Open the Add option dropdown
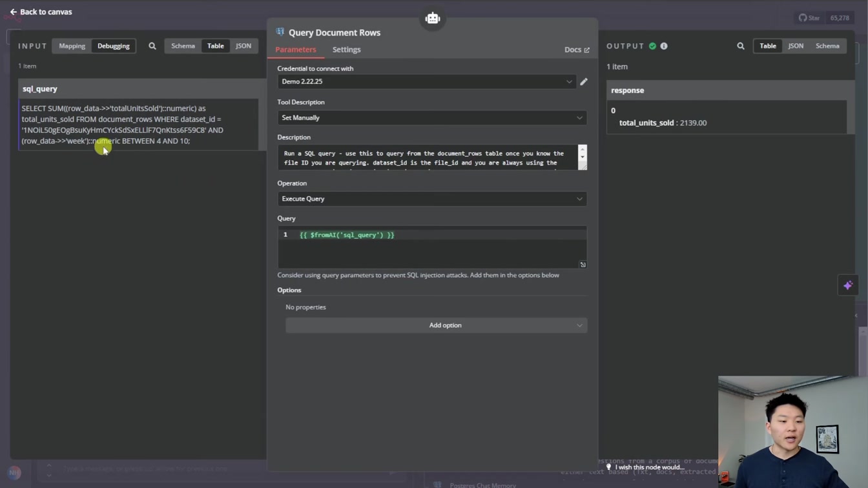Screen dimensions: 868x488 pyautogui.click(x=437, y=325)
